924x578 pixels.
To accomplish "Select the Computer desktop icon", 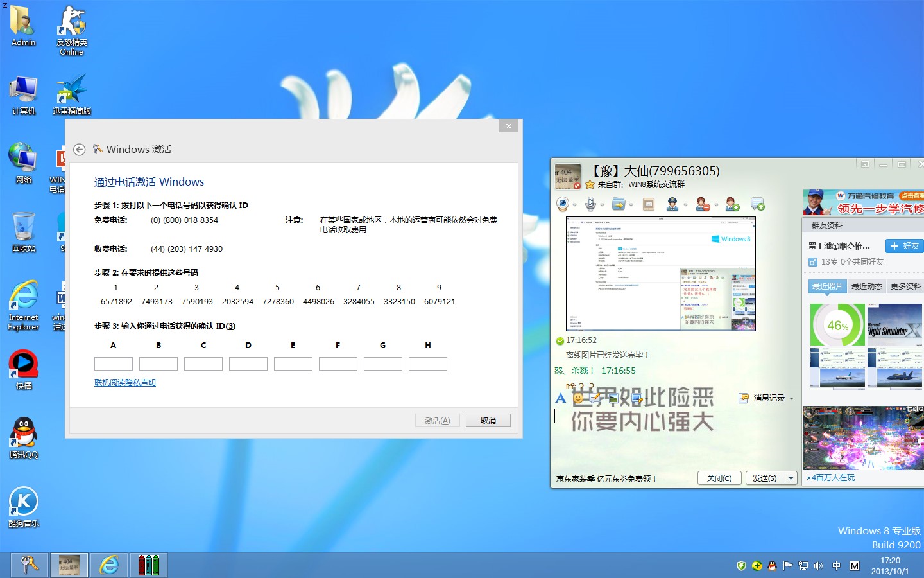I will tap(24, 94).
